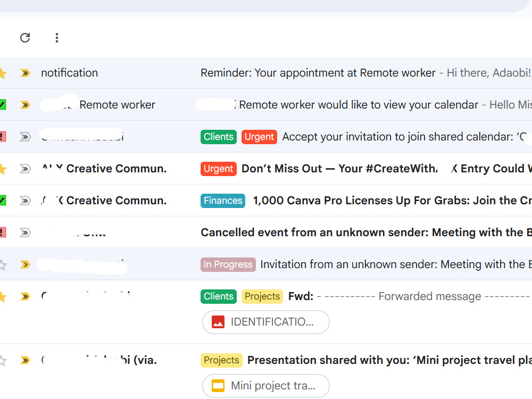This screenshot has width=532, height=399.
Task: Click importance marker on Finances Canva email
Action: click(x=25, y=201)
